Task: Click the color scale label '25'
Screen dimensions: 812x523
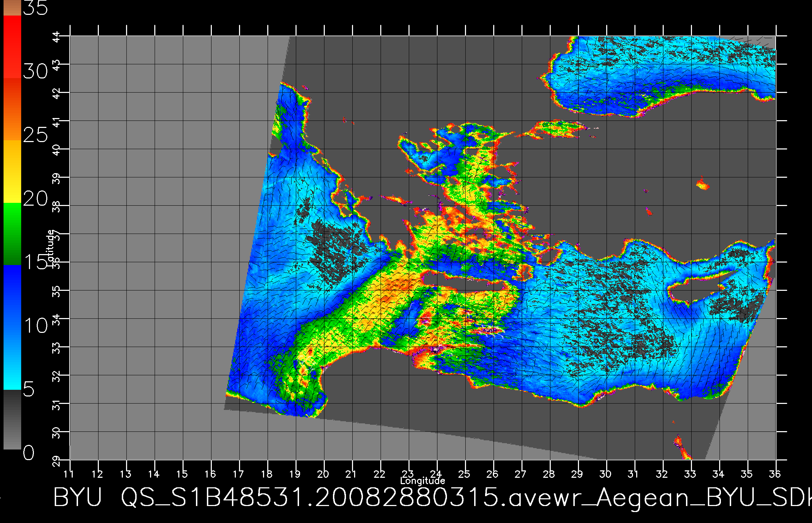Action: coord(35,135)
